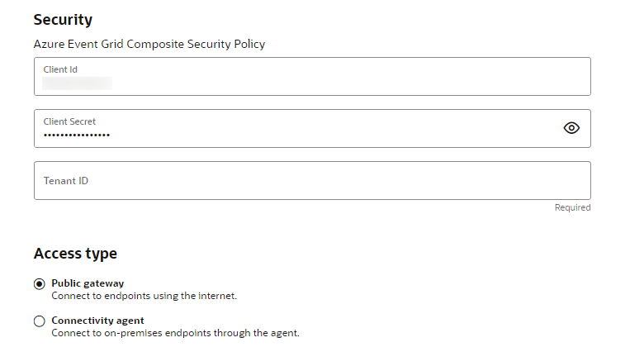Click the Access type heading
644x347 pixels.
(x=75, y=254)
